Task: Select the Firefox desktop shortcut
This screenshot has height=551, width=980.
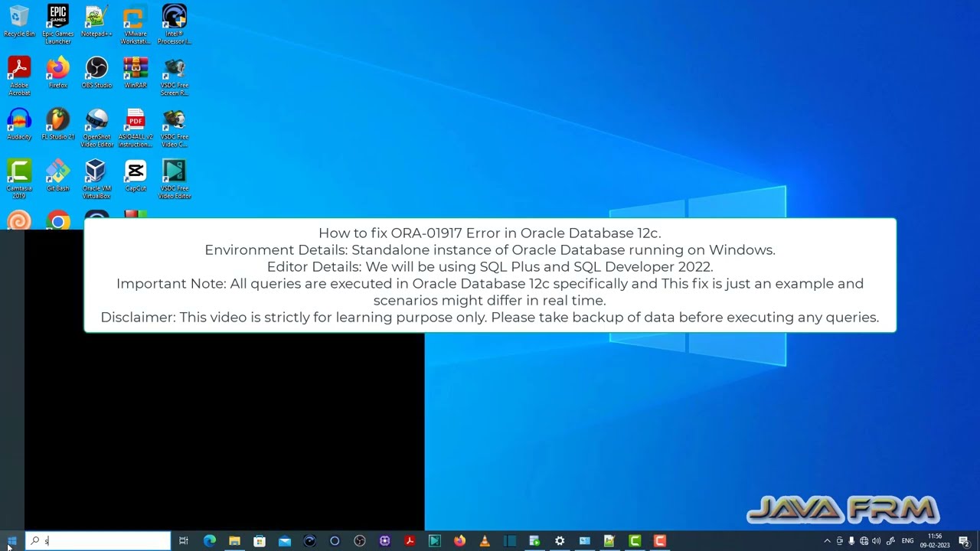Action: click(x=58, y=72)
